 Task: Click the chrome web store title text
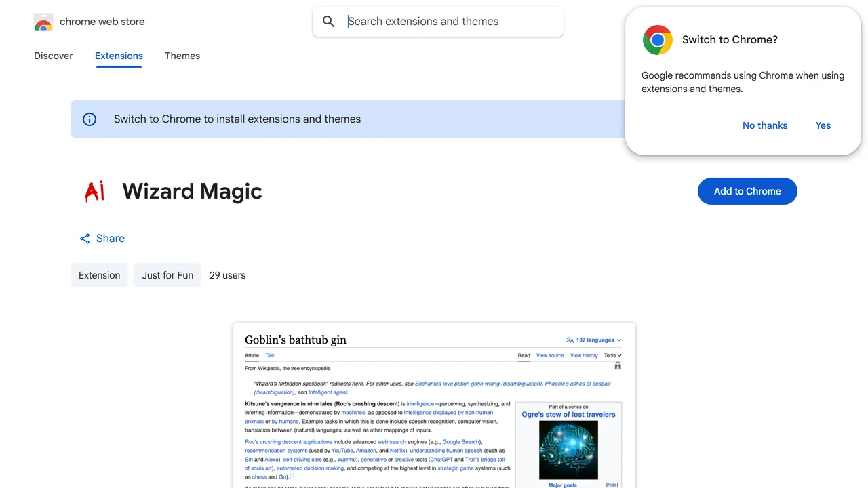coord(102,22)
